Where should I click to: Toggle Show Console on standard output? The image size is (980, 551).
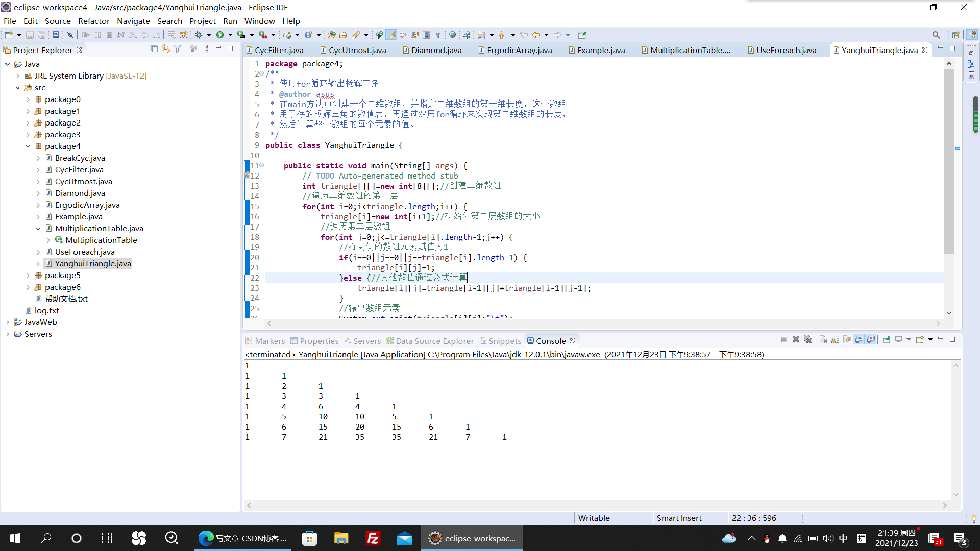pyautogui.click(x=859, y=340)
